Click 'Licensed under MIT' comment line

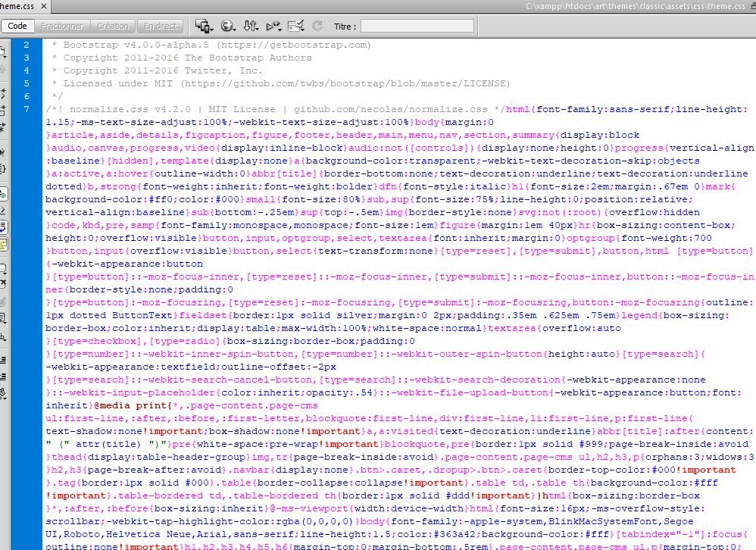click(281, 83)
